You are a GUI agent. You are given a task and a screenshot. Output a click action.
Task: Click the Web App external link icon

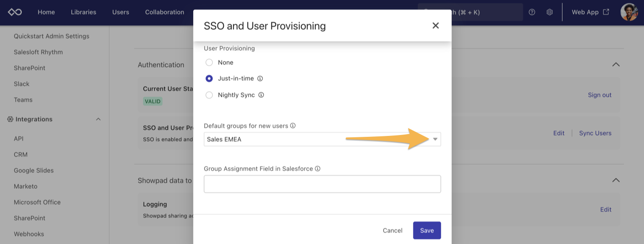pos(606,12)
